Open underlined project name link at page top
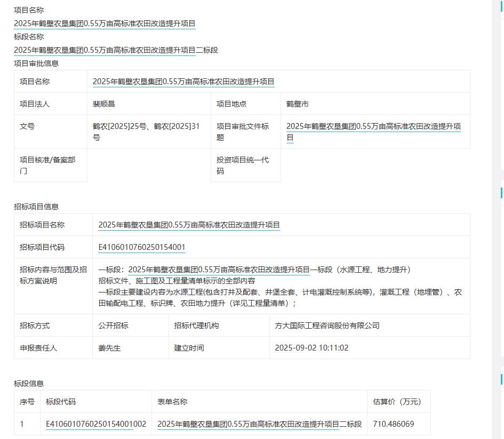504x439 pixels. [105, 23]
